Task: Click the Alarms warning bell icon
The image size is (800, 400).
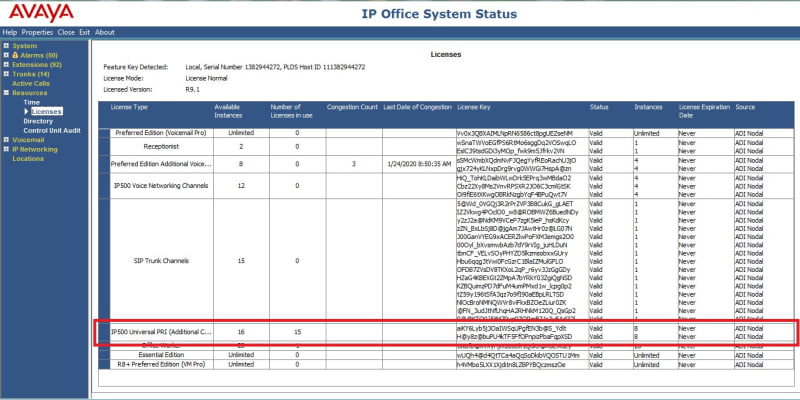Action: 15,55
